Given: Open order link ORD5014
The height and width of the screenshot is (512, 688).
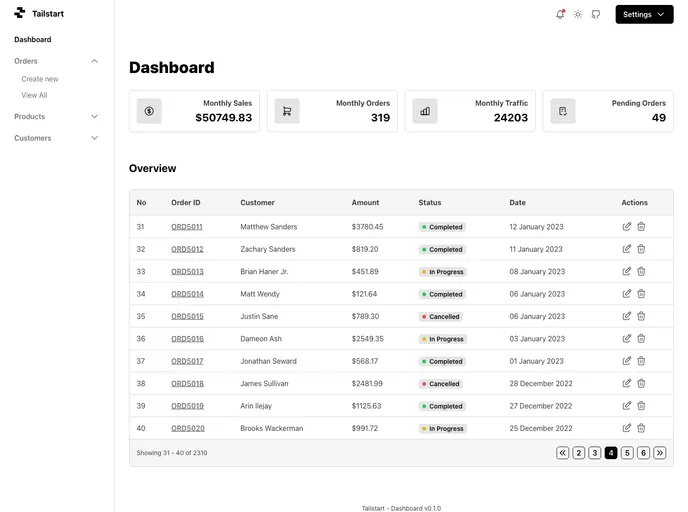Looking at the screenshot, I should pyautogui.click(x=187, y=294).
